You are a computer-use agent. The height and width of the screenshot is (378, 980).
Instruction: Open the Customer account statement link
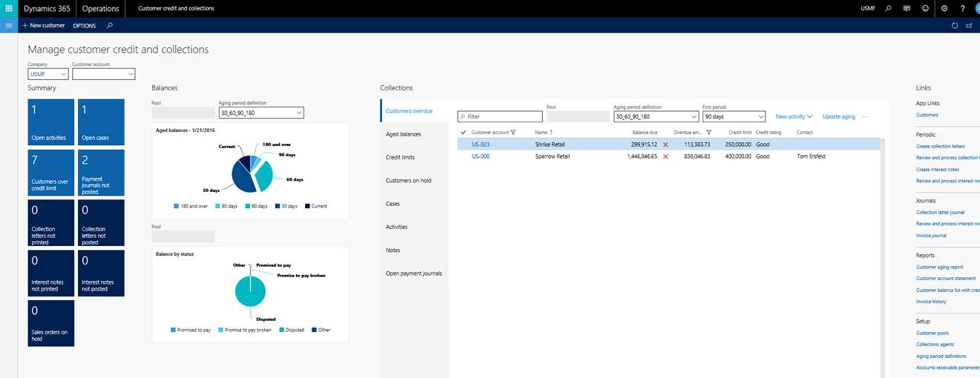click(x=946, y=278)
